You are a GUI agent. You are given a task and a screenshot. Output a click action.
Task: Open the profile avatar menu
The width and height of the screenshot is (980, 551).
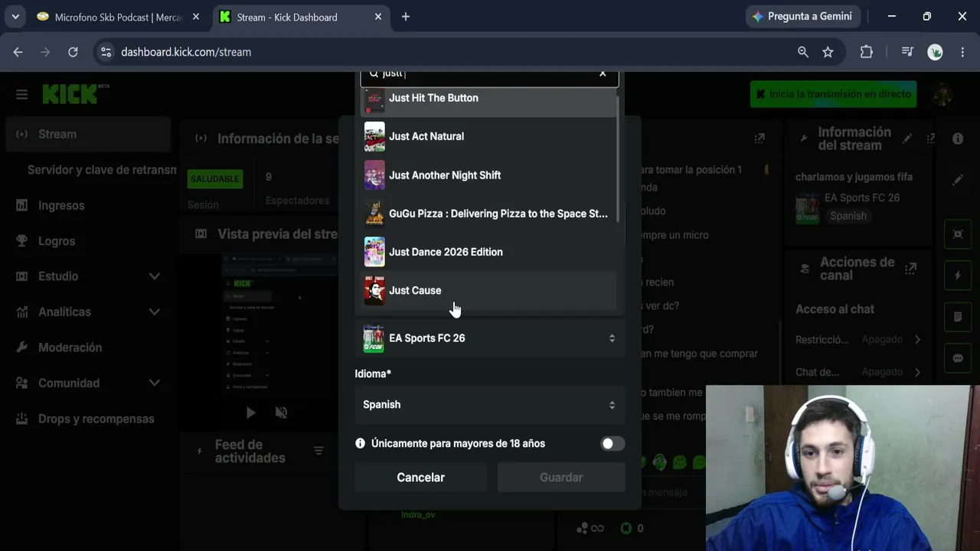click(x=942, y=94)
